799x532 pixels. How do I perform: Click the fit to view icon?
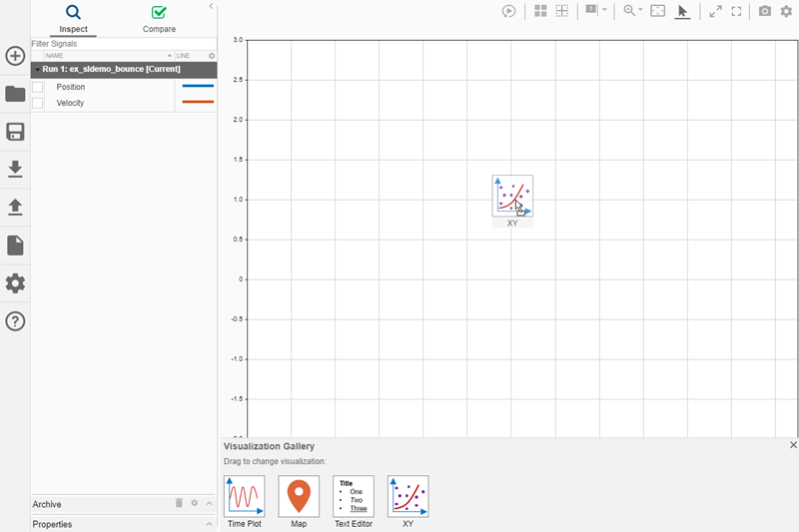[x=658, y=11]
